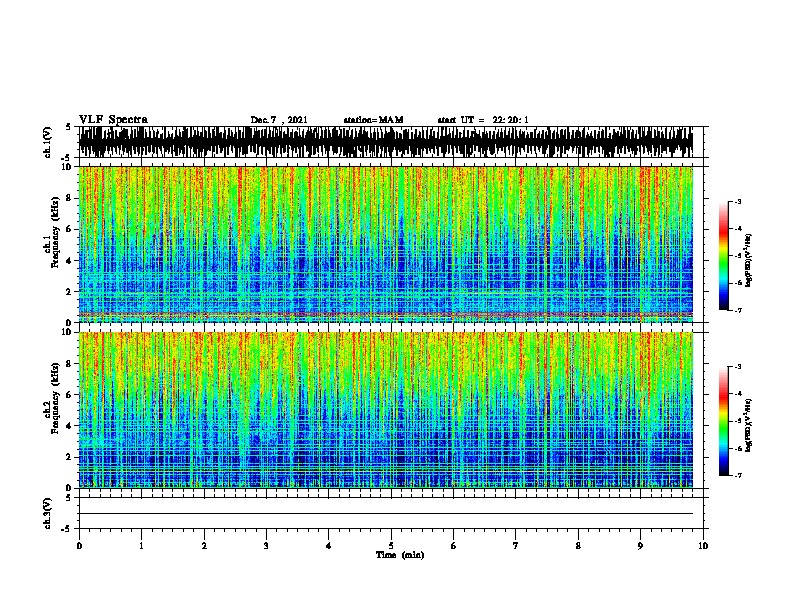Click the "3" tick on the time axis
Screen dimensions: 792x612
click(x=266, y=546)
